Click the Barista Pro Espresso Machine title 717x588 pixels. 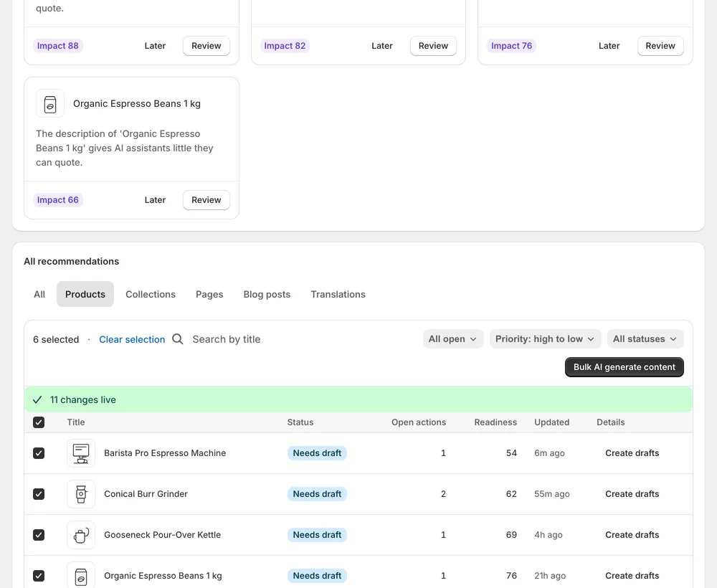click(x=165, y=453)
